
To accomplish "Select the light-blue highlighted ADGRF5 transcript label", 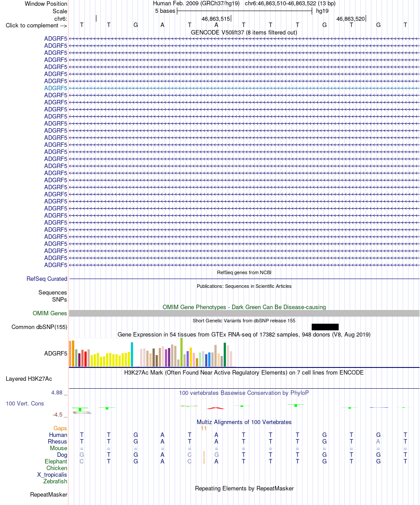I will coord(56,88).
